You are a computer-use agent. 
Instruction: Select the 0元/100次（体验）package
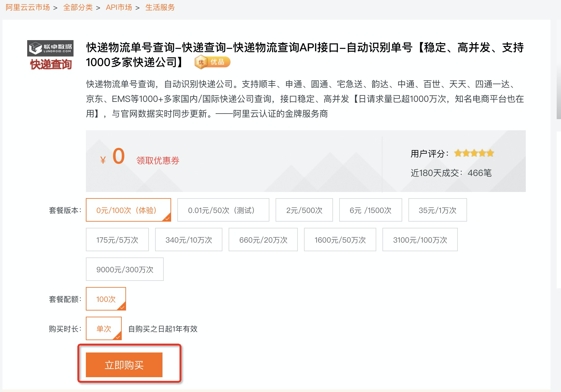129,210
